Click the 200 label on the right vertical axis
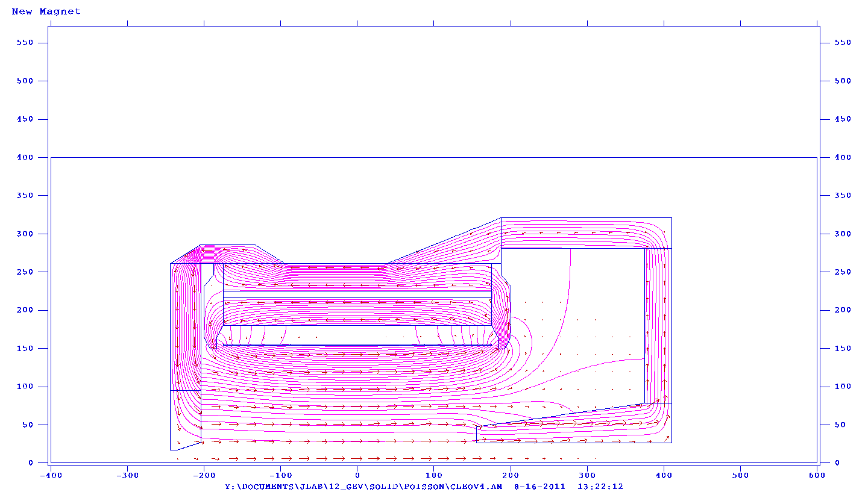 (843, 310)
